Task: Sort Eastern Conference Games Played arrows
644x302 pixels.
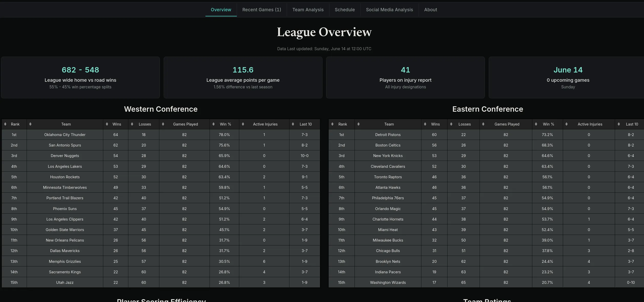Action: click(x=483, y=124)
